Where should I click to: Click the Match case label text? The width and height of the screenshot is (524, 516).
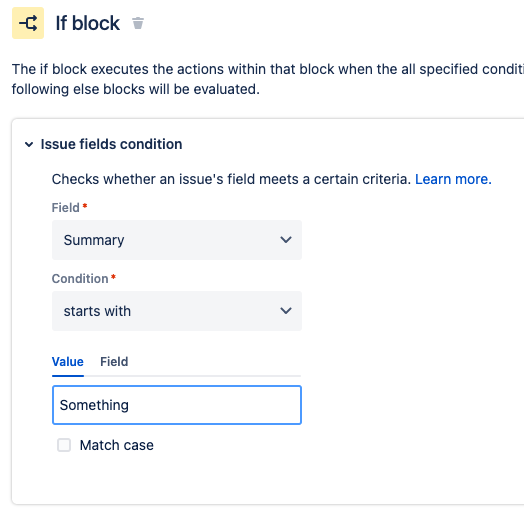click(117, 445)
